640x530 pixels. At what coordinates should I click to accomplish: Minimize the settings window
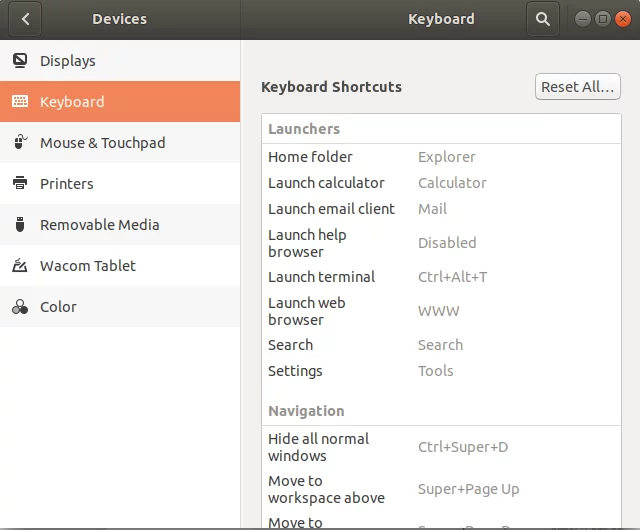point(582,19)
